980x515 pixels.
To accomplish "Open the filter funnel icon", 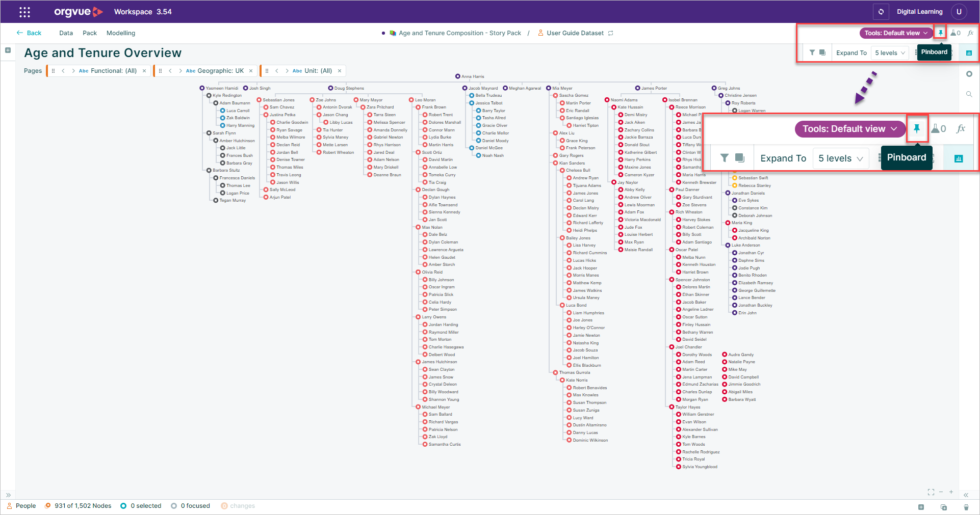I will click(812, 52).
